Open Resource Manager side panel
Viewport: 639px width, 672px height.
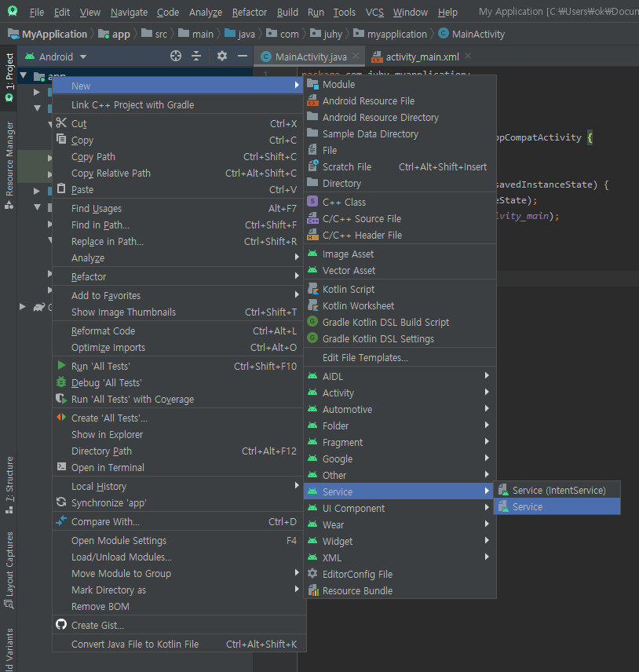[9, 165]
